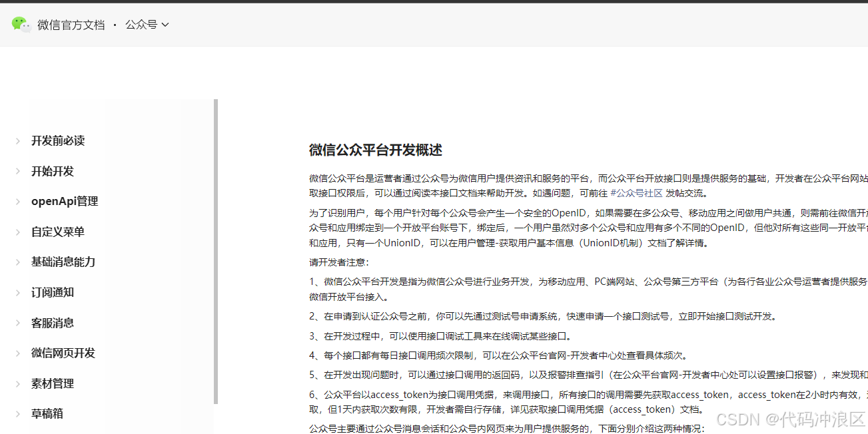
Task: Select 开发前必读 in sidebar
Action: pos(58,140)
